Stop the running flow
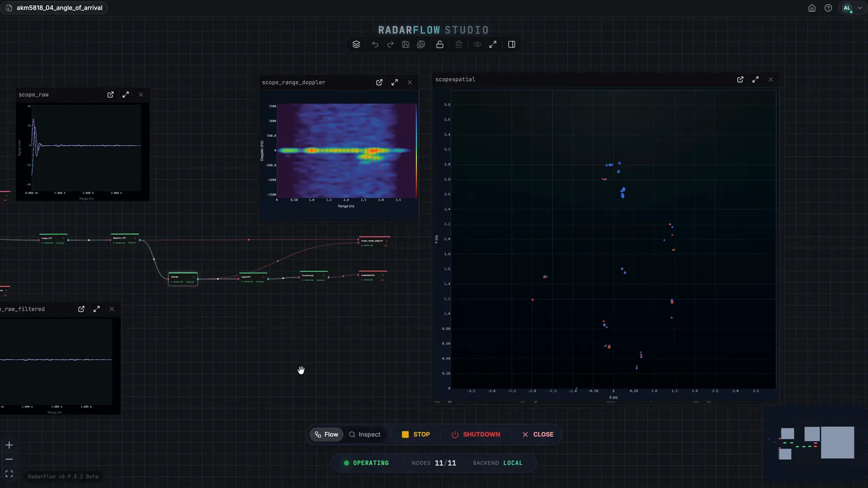Image resolution: width=868 pixels, height=488 pixels. (416, 434)
